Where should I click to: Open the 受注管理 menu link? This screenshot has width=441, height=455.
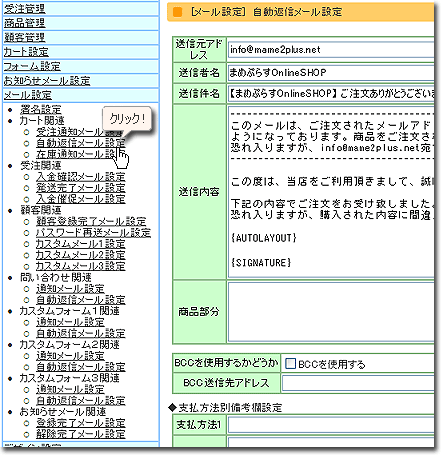point(24,9)
